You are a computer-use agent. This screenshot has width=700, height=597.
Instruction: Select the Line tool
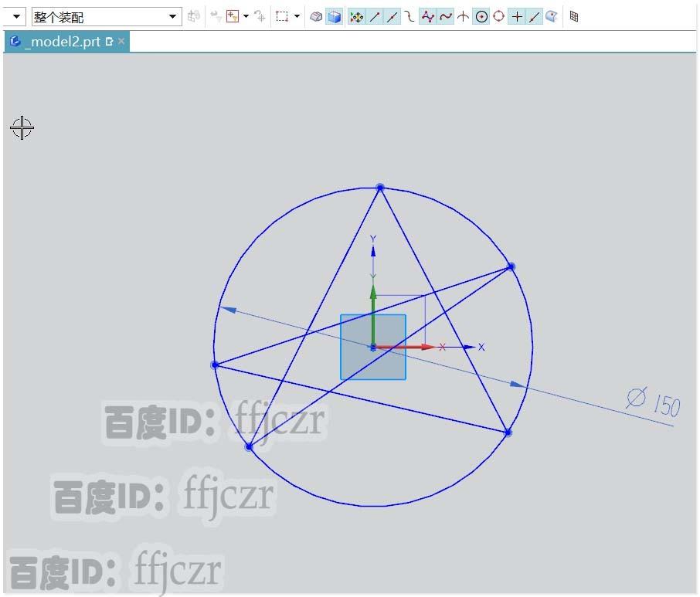(x=374, y=16)
